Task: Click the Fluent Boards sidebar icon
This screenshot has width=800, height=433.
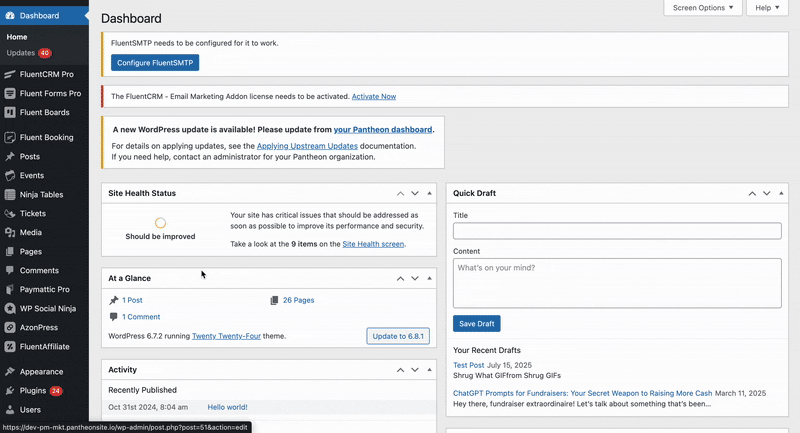Action: coord(10,112)
